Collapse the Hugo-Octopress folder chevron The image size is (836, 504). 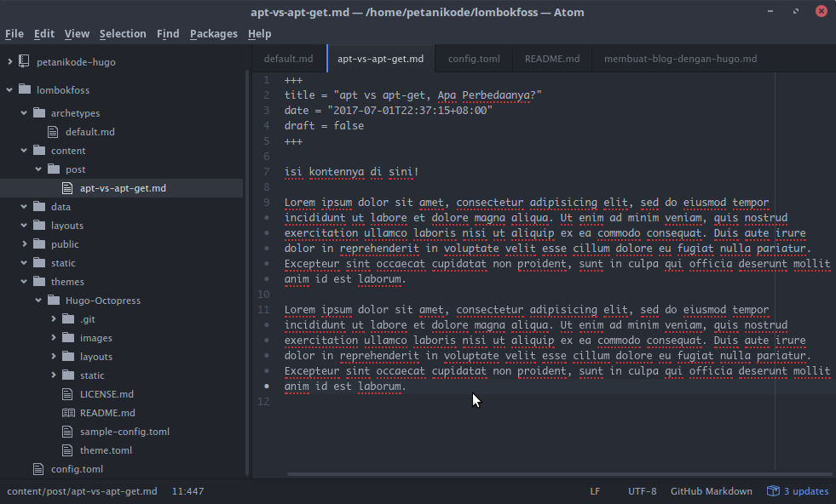tap(38, 301)
